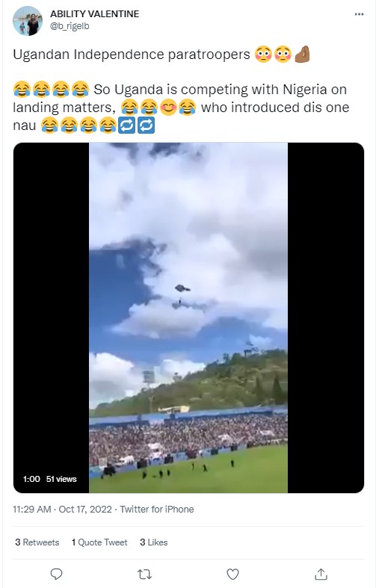Click the retweet arrows icon

[144, 574]
